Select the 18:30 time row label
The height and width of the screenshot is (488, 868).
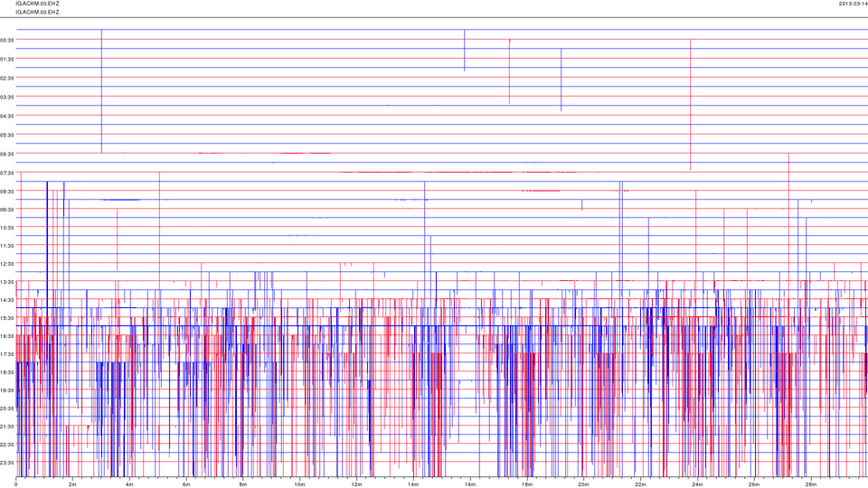pos(7,372)
